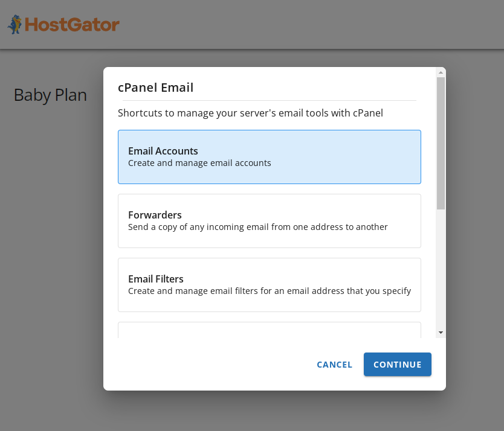This screenshot has height=431, width=504.
Task: Click the Baby Plan heading
Action: point(50,95)
